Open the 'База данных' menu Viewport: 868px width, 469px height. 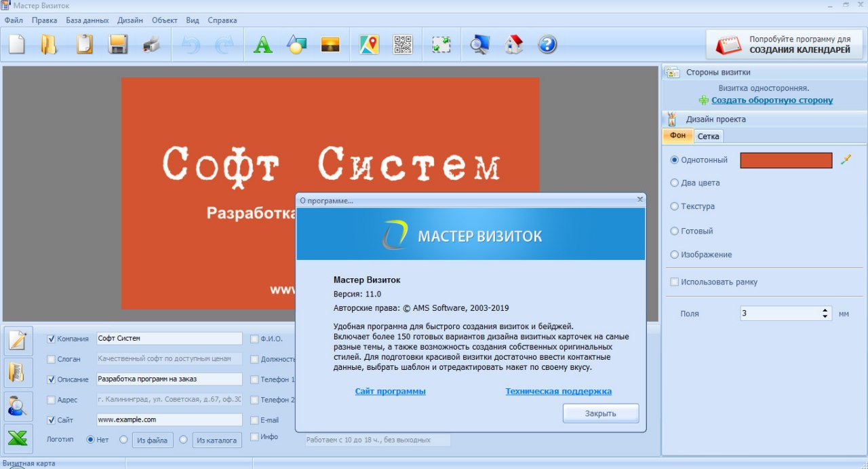point(87,20)
